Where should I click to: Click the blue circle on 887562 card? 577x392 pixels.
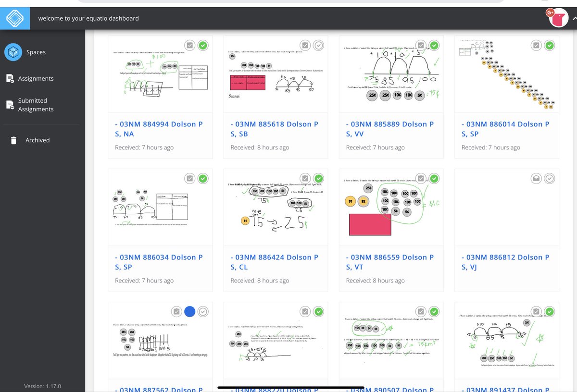point(190,312)
